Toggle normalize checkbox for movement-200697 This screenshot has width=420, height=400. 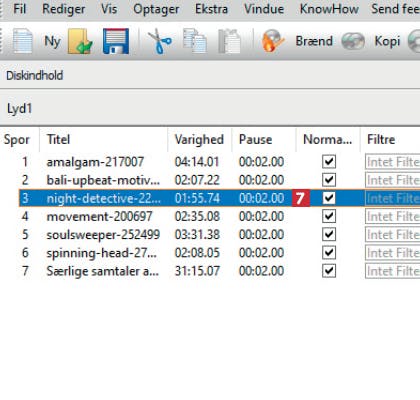coord(329,216)
